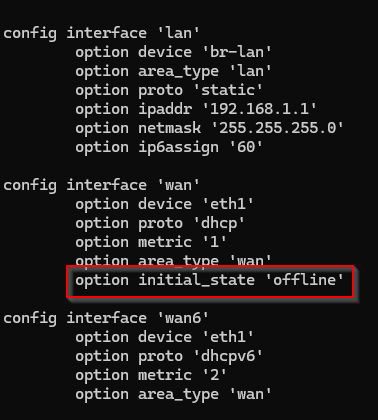This screenshot has width=378, height=420.
Task: Click the proto 'dhcpv6' line
Action: 169,356
